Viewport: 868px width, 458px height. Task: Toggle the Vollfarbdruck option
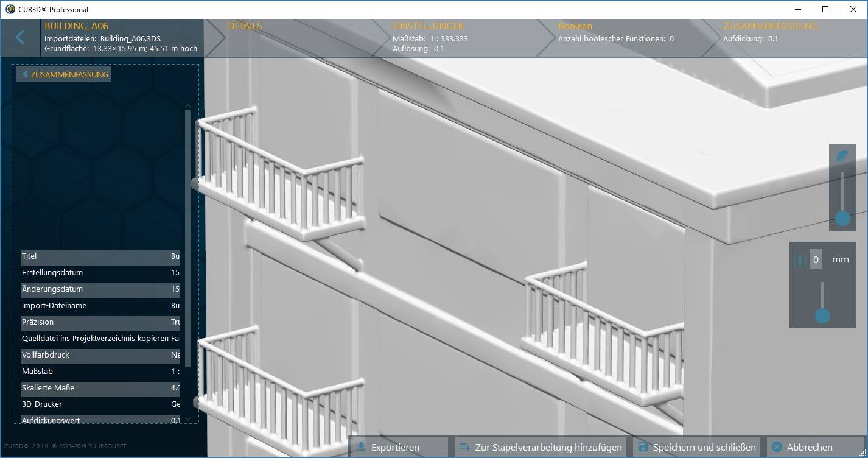100,355
